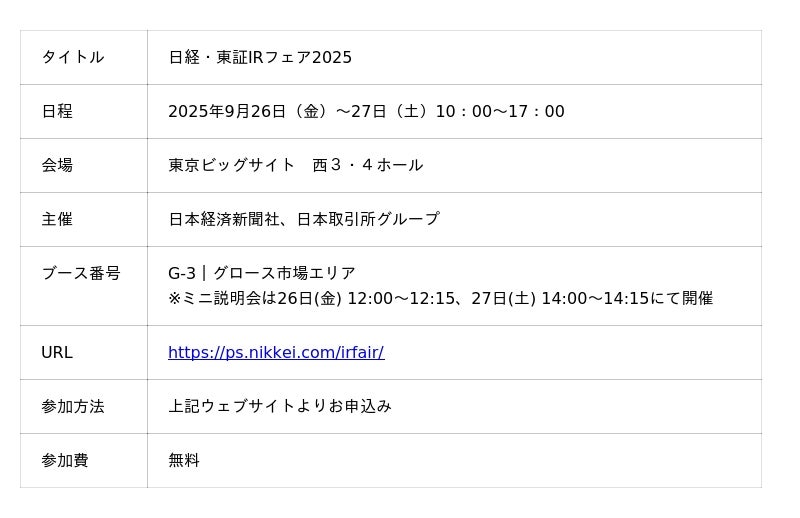Click the 日程 row label
The width and height of the screenshot is (800, 518).
click(57, 112)
